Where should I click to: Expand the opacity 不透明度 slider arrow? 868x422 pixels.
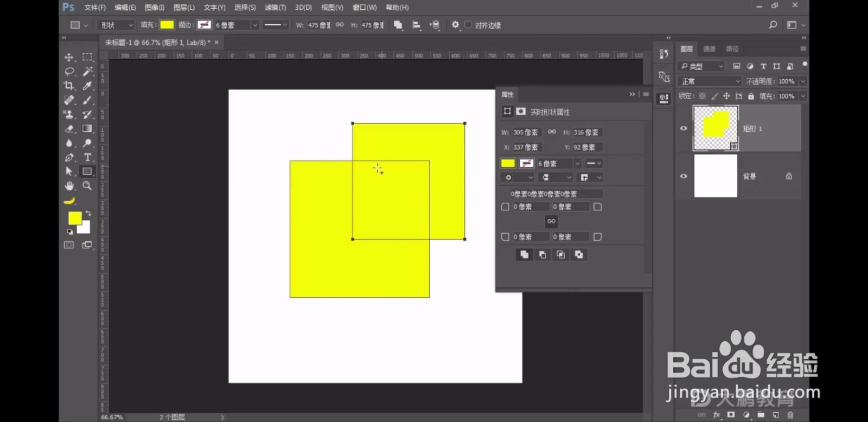pyautogui.click(x=803, y=81)
